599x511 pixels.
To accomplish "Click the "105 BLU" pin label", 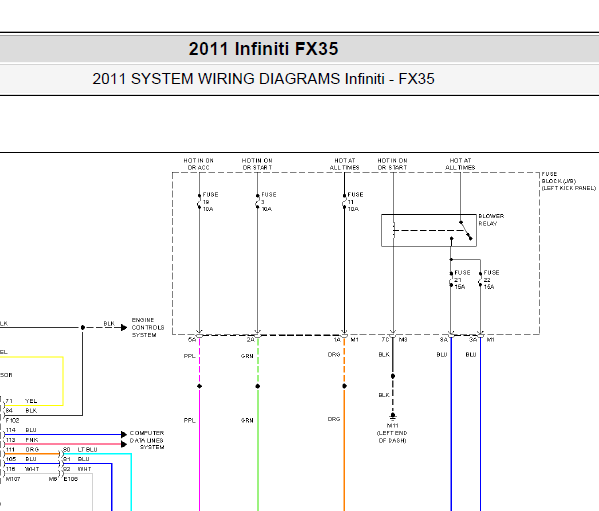I will [21, 459].
